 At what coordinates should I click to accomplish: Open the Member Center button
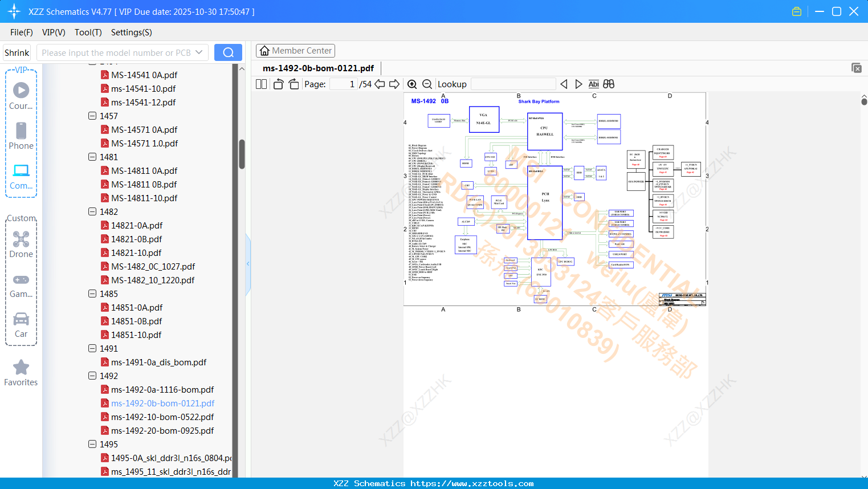click(x=295, y=51)
